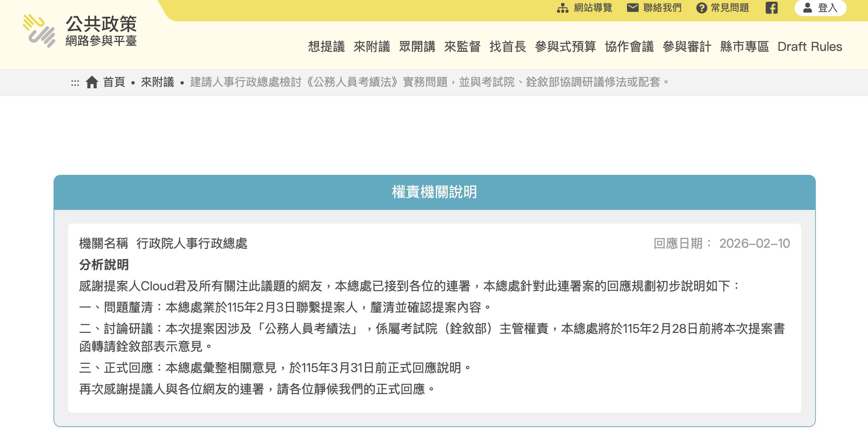Select 來監督 from the navigation bar
868x437 pixels.
pos(464,47)
